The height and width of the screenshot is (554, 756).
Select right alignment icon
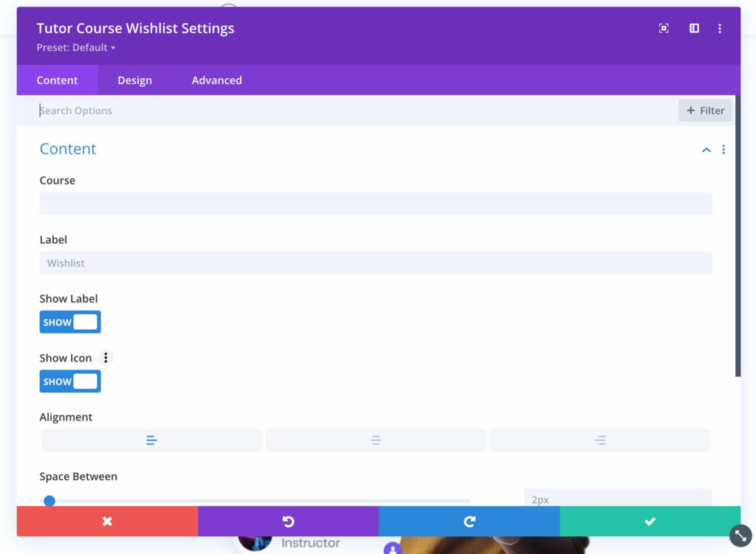(x=599, y=440)
